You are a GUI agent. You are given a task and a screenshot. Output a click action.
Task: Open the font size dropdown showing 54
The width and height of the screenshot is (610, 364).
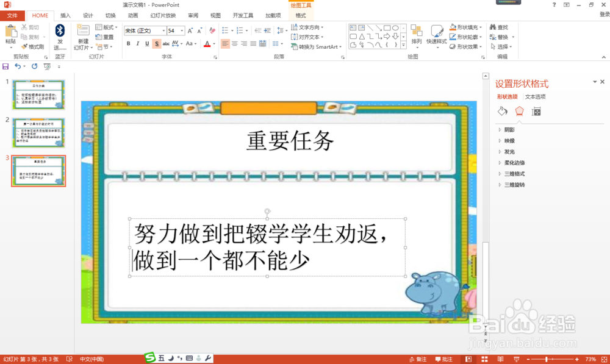coord(180,30)
